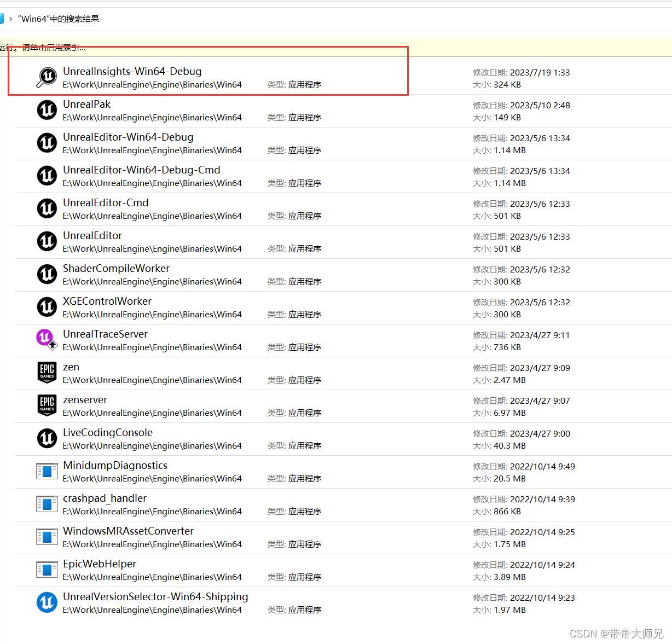Click the modified date 2023/5/10 2:48

tap(540, 105)
